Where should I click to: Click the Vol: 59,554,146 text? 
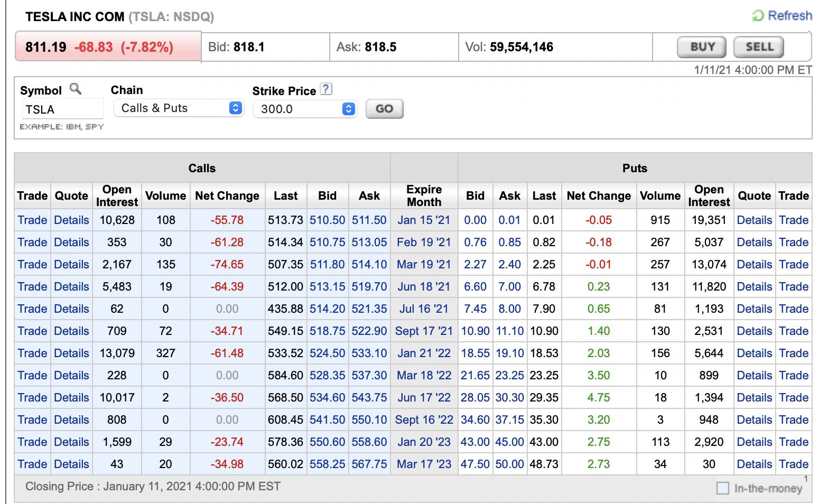(509, 47)
